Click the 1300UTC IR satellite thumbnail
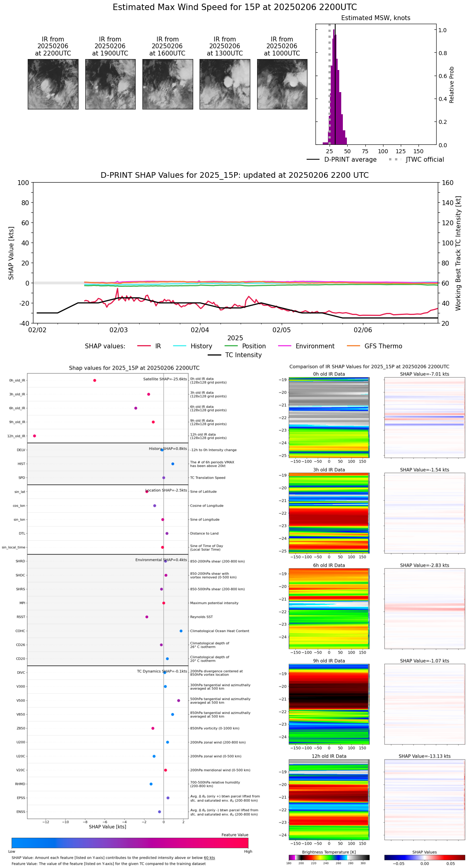Screen dimensions: 470x868 (225, 84)
